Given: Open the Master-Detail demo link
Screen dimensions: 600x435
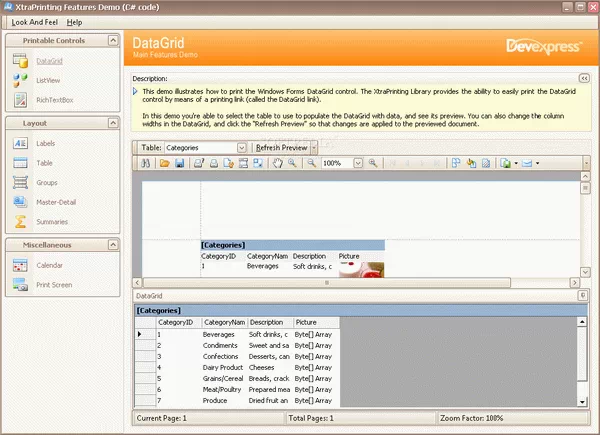Looking at the screenshot, I should click(56, 202).
